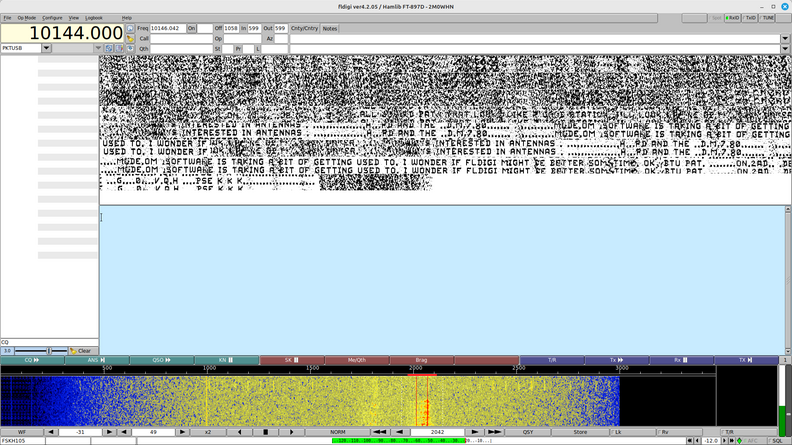Click the save QSO icon beside Qth

[x=130, y=48]
